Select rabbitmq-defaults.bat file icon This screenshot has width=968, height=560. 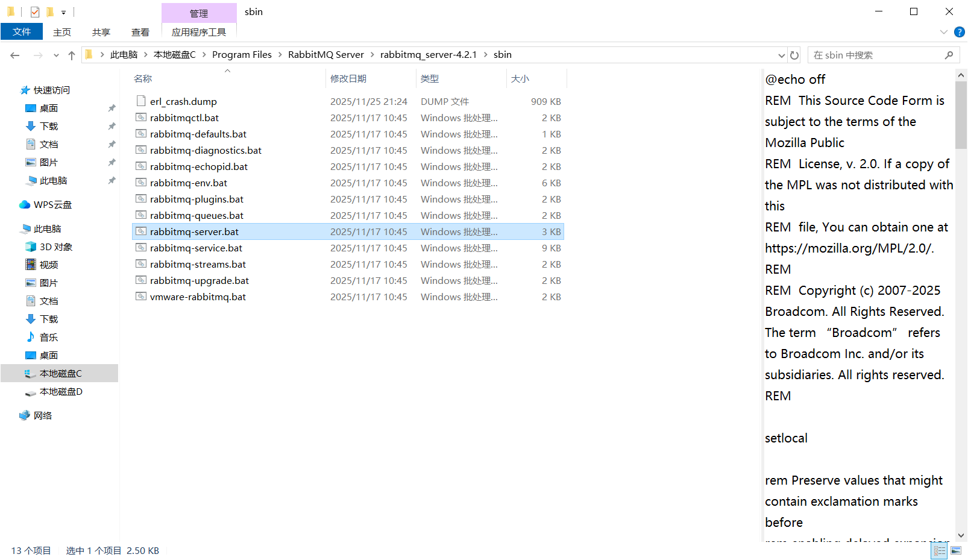point(141,133)
